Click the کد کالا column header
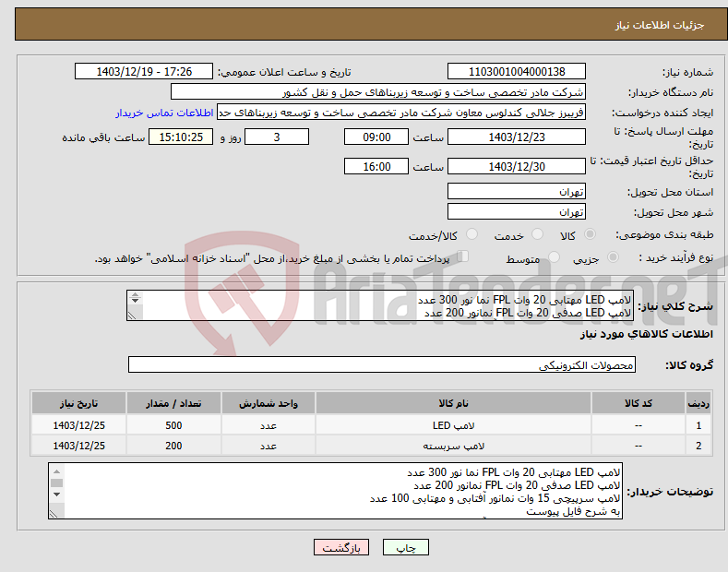 tap(638, 403)
